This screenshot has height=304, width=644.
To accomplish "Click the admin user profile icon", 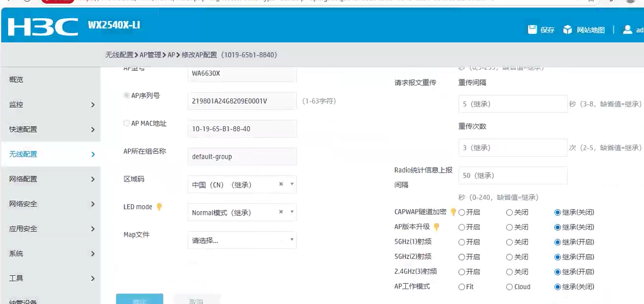I will click(x=627, y=30).
